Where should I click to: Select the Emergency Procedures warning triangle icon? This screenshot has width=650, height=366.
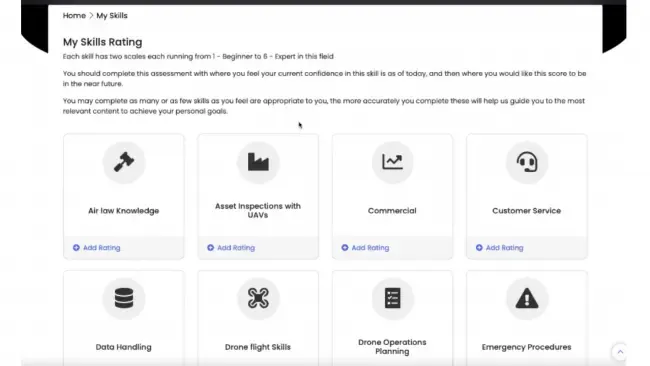526,298
